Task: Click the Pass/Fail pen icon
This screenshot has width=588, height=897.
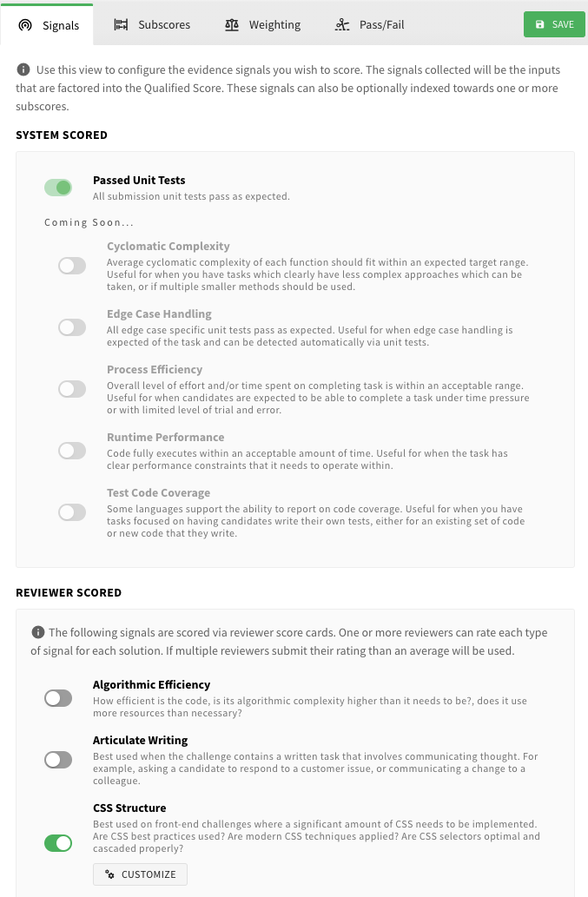Action: click(342, 25)
